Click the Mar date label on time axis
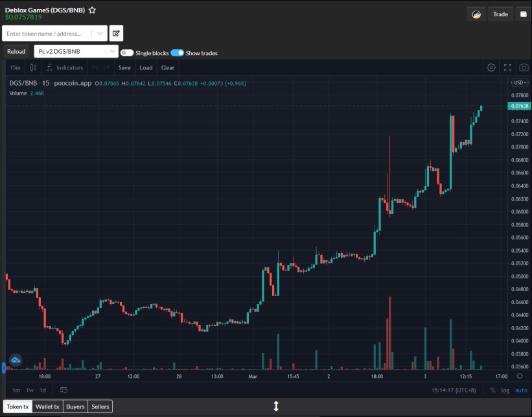The image size is (532, 417). point(253,376)
